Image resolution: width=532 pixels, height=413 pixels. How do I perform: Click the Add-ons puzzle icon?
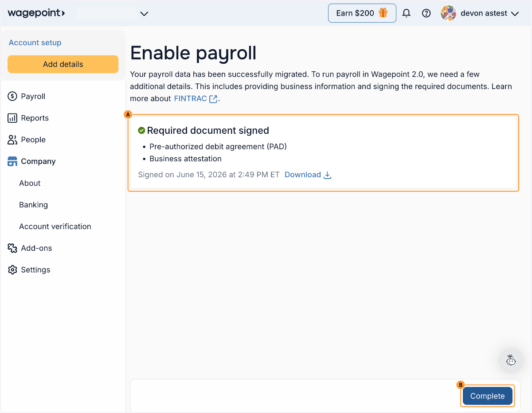12,248
